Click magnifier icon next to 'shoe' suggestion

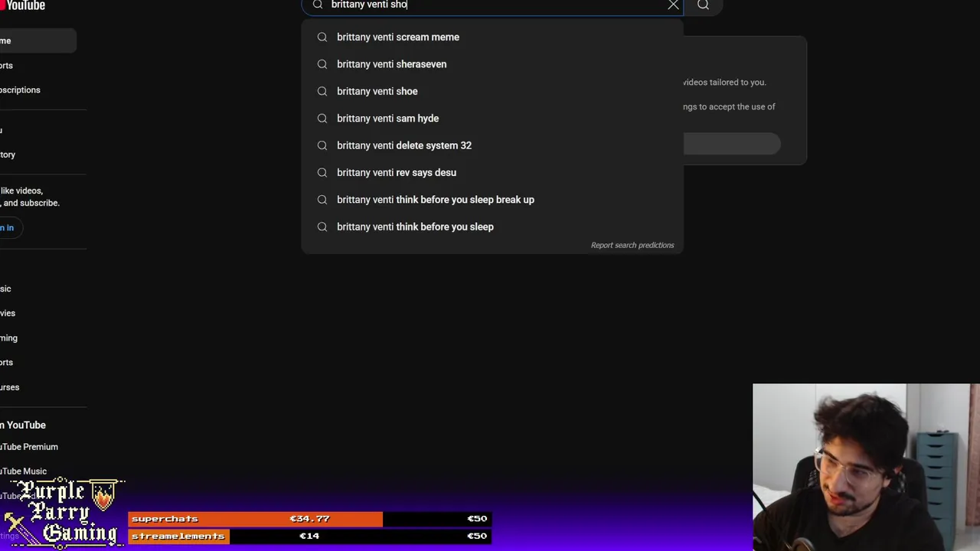[322, 91]
